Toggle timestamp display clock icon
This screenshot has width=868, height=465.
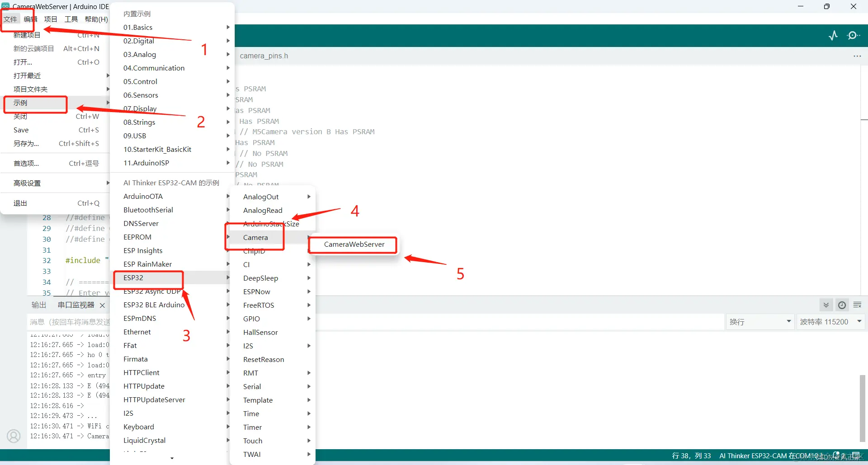coord(842,305)
